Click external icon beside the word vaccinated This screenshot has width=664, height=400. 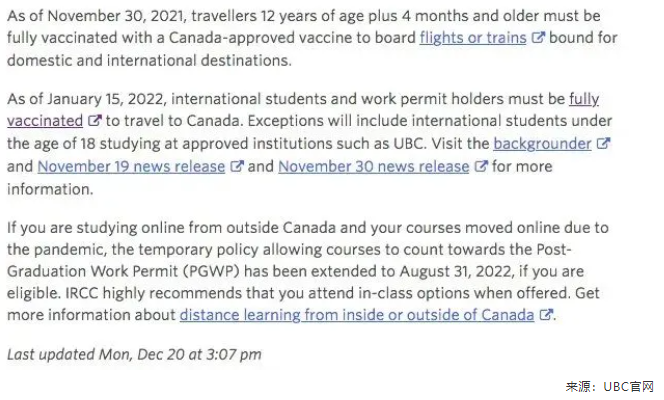[95, 121]
